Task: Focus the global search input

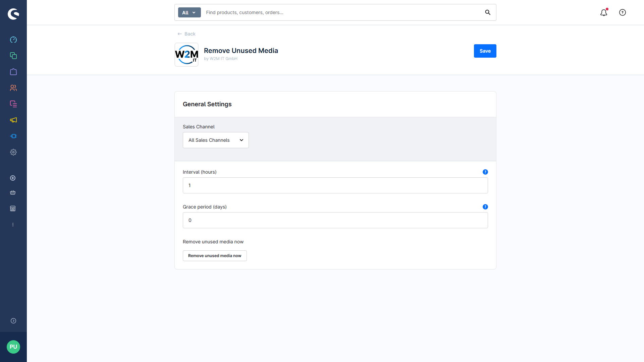Action: (342, 12)
